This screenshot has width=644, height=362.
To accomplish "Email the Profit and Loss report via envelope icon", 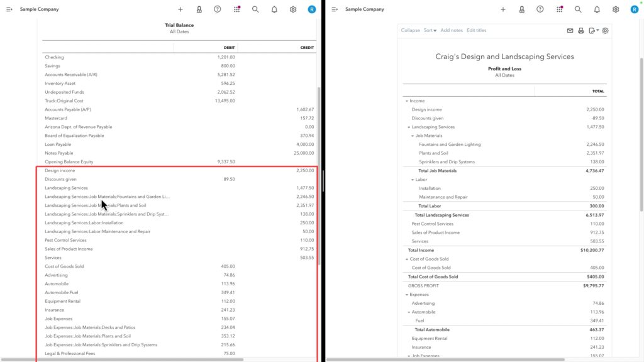I will pyautogui.click(x=570, y=30).
